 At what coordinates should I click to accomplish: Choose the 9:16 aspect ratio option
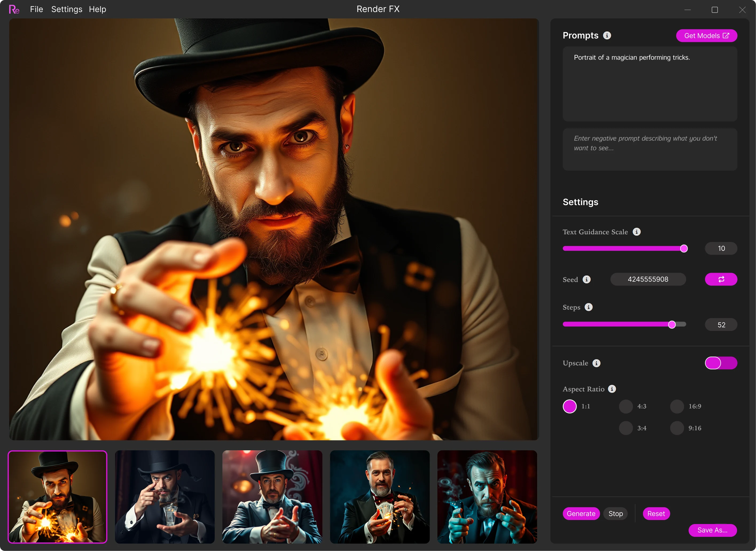pos(677,428)
